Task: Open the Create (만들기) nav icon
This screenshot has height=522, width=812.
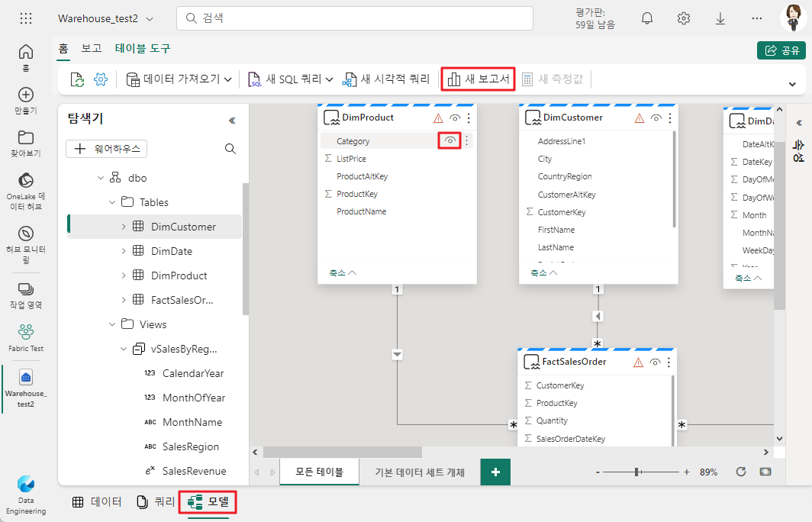Action: [x=26, y=101]
